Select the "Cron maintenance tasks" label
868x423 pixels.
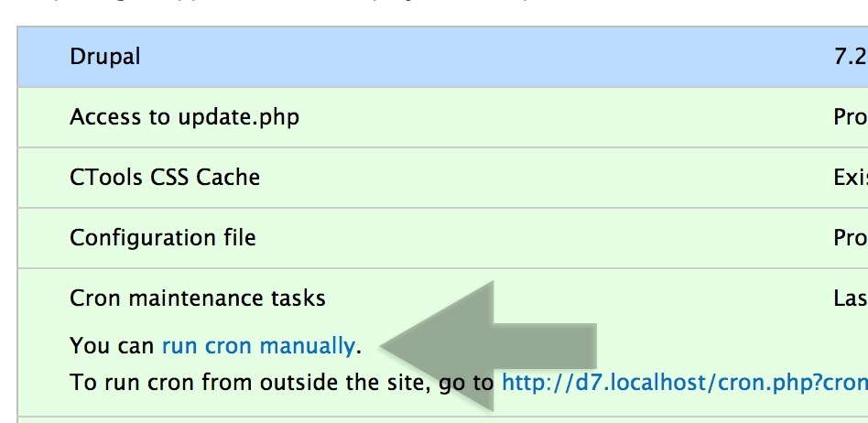tap(198, 298)
